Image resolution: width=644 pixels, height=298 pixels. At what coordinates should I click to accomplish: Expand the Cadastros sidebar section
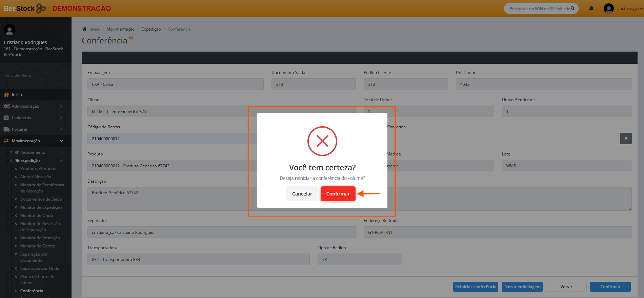(21, 118)
